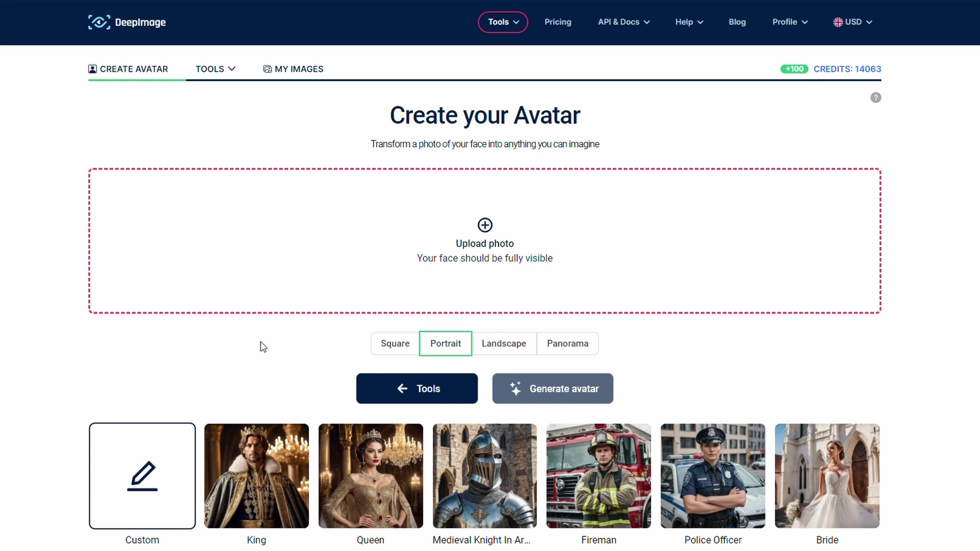The width and height of the screenshot is (980, 551).
Task: Click the 'Medieval Knight In Ar...' label
Action: coord(481,540)
